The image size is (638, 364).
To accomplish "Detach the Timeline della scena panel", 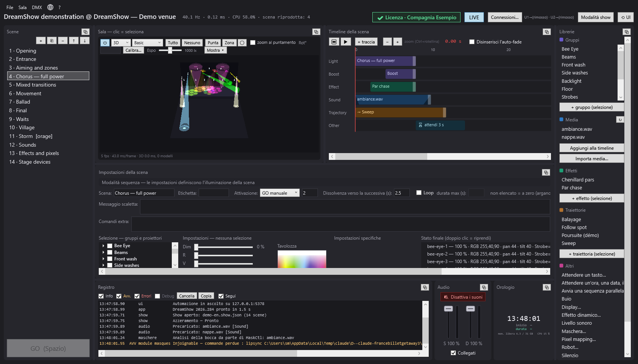I will (x=546, y=32).
